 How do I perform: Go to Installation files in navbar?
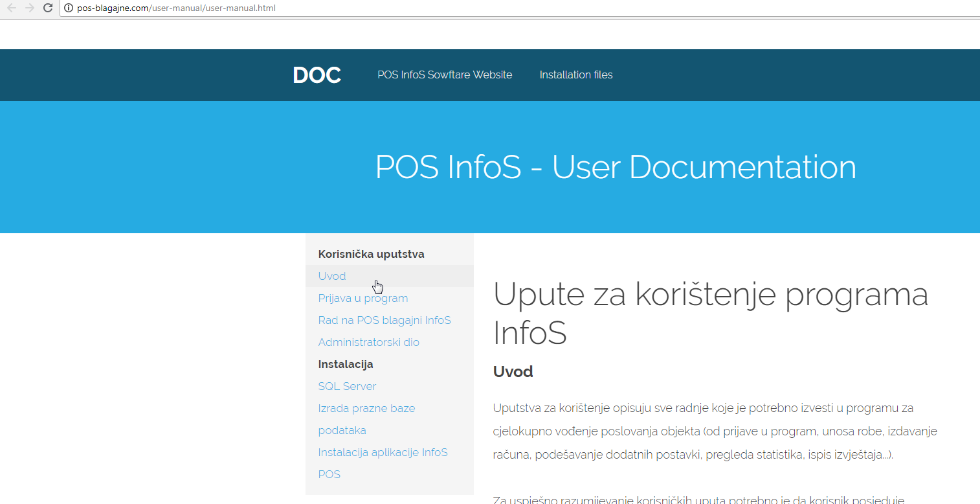[x=575, y=75]
